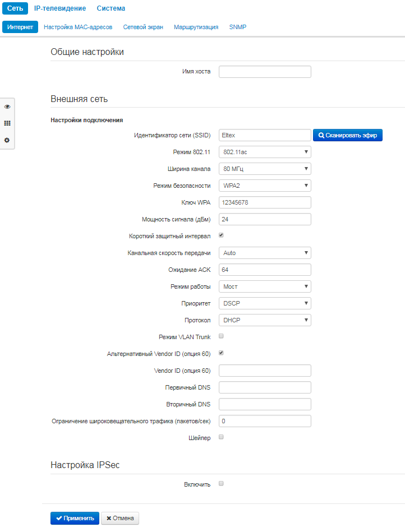Click the Применить button

click(x=75, y=519)
